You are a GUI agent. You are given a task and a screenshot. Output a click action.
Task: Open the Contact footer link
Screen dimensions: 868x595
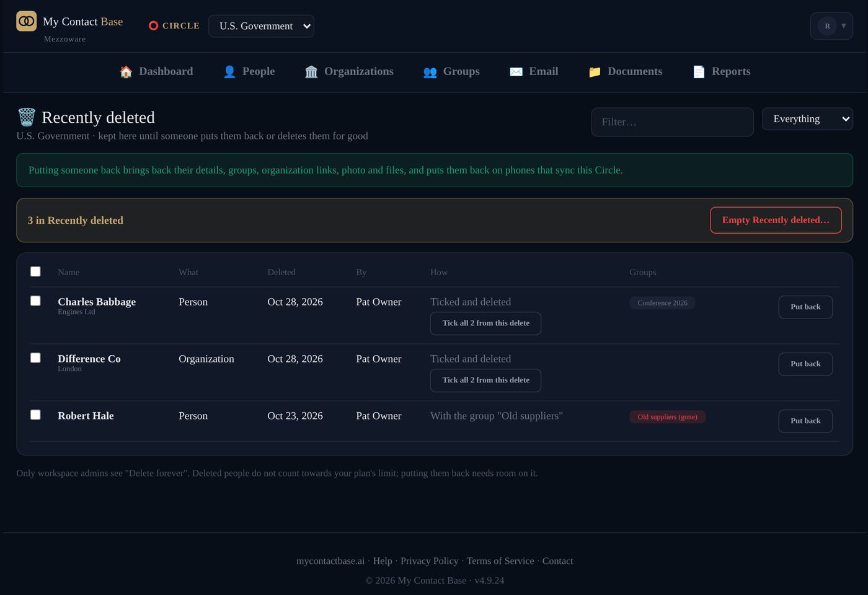pos(558,561)
